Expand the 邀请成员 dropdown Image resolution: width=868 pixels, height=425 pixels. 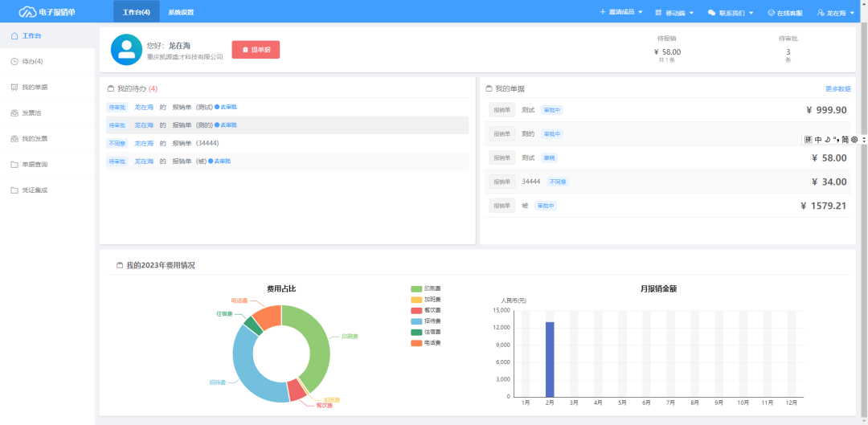click(x=621, y=11)
